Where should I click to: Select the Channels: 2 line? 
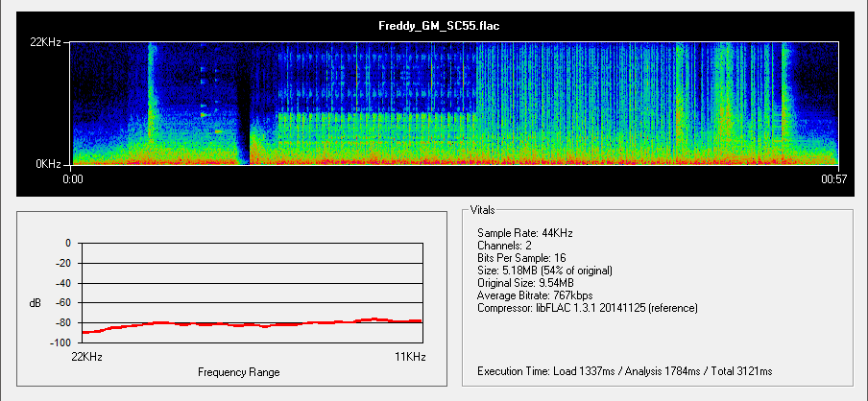pyautogui.click(x=508, y=246)
